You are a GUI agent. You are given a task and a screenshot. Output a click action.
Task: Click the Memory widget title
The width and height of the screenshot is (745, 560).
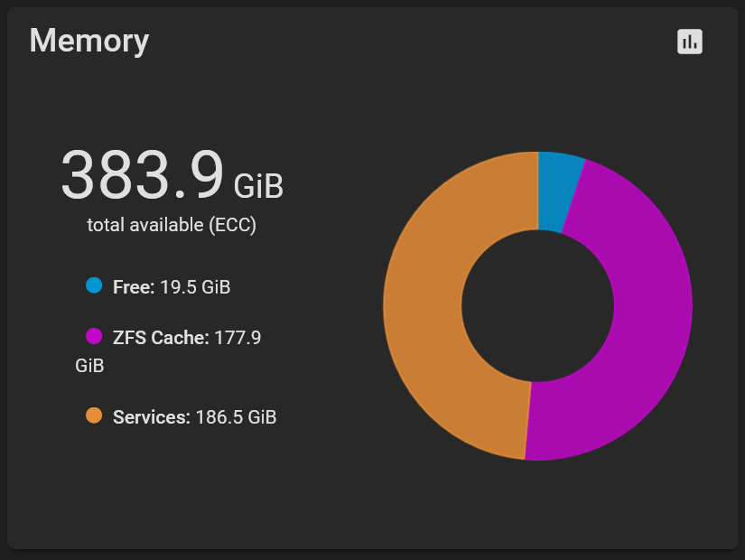click(89, 41)
